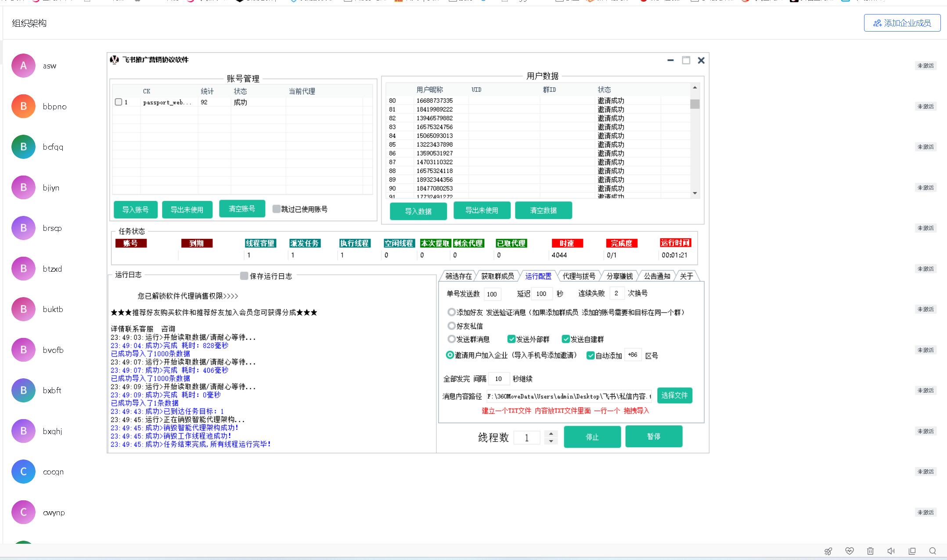Click the add-member icon in 添加企业成员 button
The width and height of the screenshot is (947, 560).
(877, 23)
